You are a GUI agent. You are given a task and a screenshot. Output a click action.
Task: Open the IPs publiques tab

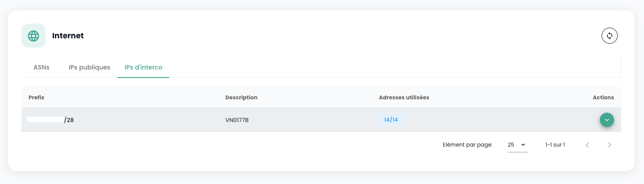[x=89, y=67]
